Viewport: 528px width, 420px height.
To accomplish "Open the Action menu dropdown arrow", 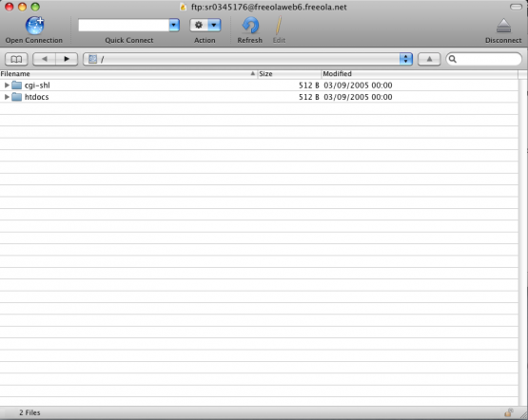I will pyautogui.click(x=214, y=25).
